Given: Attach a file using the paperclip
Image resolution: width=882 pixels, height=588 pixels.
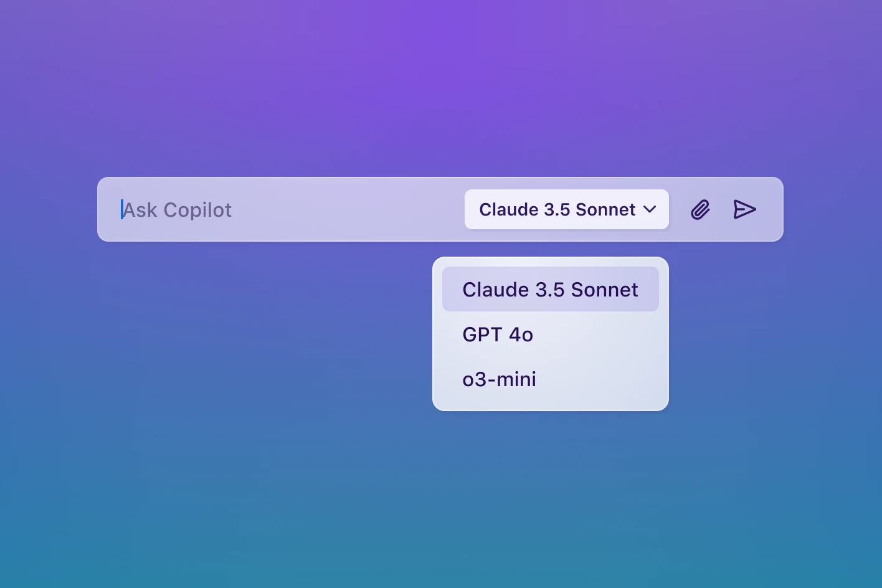Looking at the screenshot, I should coord(700,210).
